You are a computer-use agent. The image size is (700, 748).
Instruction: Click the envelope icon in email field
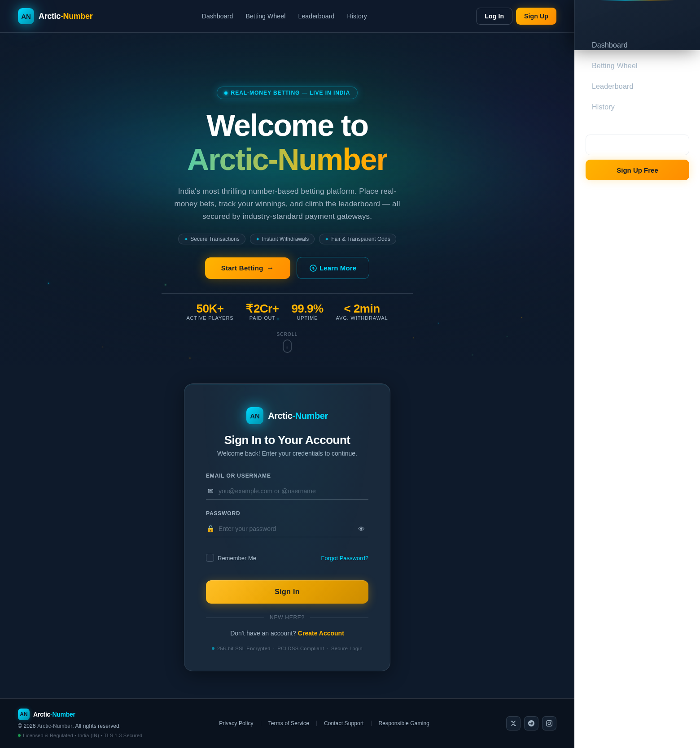coord(210,491)
